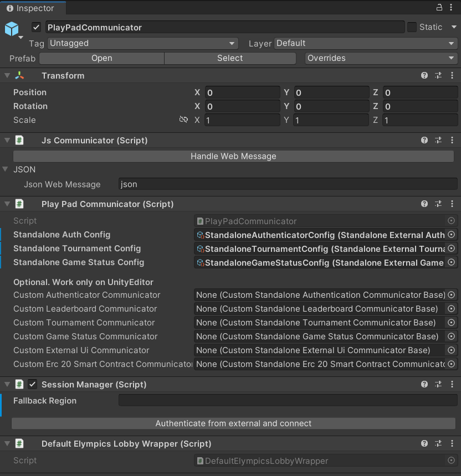Screen dimensions: 461x476
Task: Click the GameObject cube icon
Action: coord(12,29)
